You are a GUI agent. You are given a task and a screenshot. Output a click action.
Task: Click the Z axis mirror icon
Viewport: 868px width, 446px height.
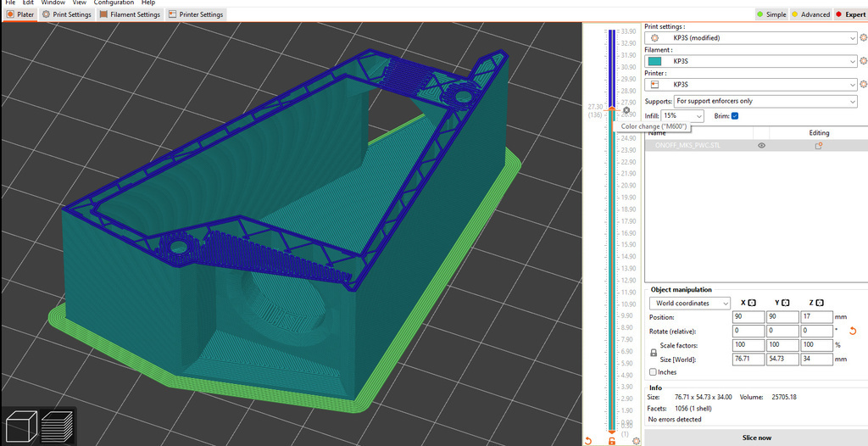pyautogui.click(x=820, y=303)
